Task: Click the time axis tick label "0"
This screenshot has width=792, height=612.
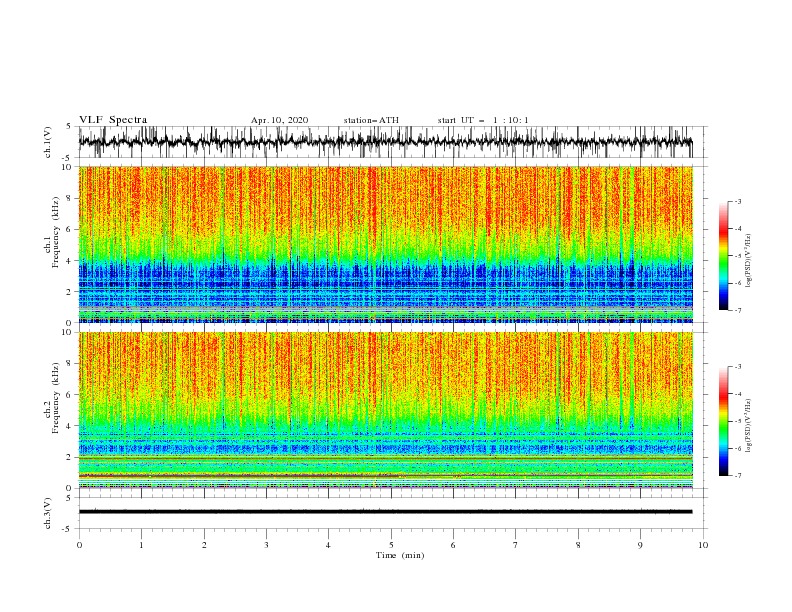Action: (x=79, y=545)
